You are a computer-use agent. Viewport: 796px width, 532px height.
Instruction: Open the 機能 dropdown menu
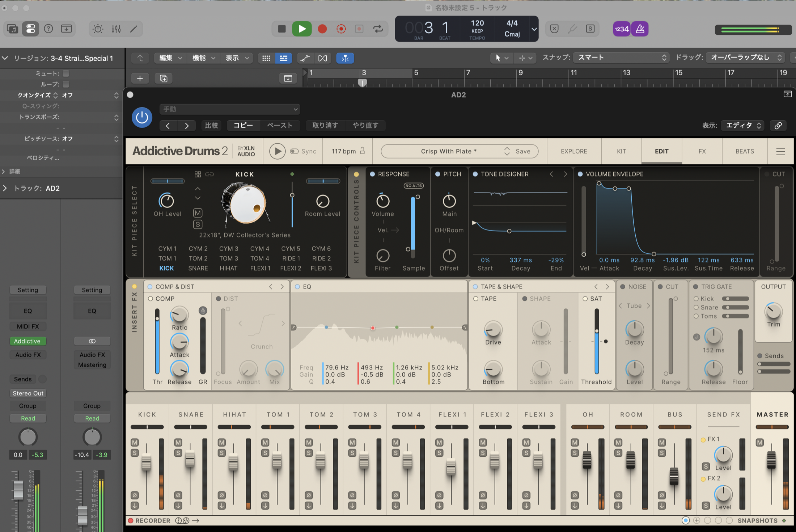click(x=203, y=58)
